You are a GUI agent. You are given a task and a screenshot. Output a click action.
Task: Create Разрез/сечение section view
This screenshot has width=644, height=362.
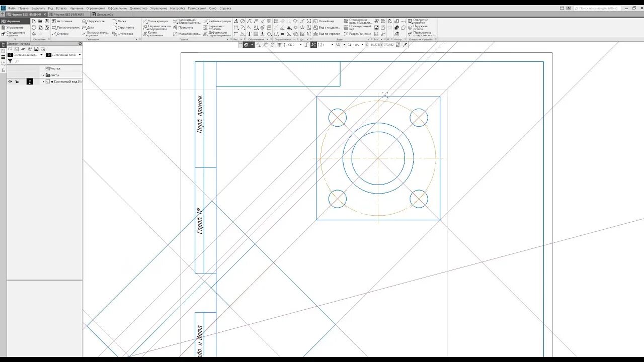coord(358,34)
